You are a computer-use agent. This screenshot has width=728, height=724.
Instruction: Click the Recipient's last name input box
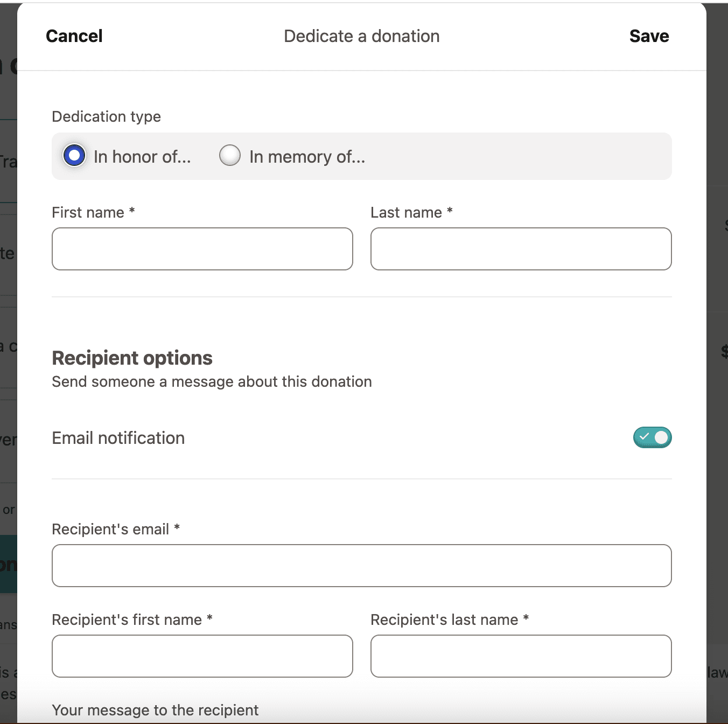pos(521,656)
